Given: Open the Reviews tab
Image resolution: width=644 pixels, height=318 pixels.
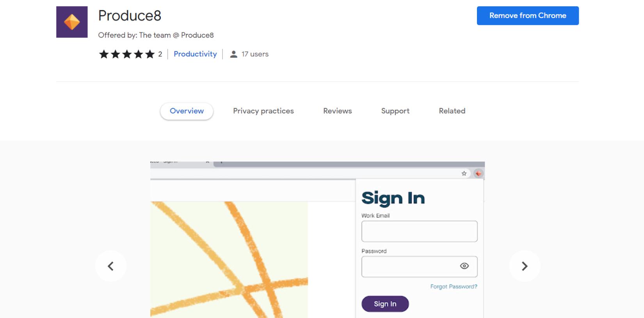Looking at the screenshot, I should click(x=338, y=111).
